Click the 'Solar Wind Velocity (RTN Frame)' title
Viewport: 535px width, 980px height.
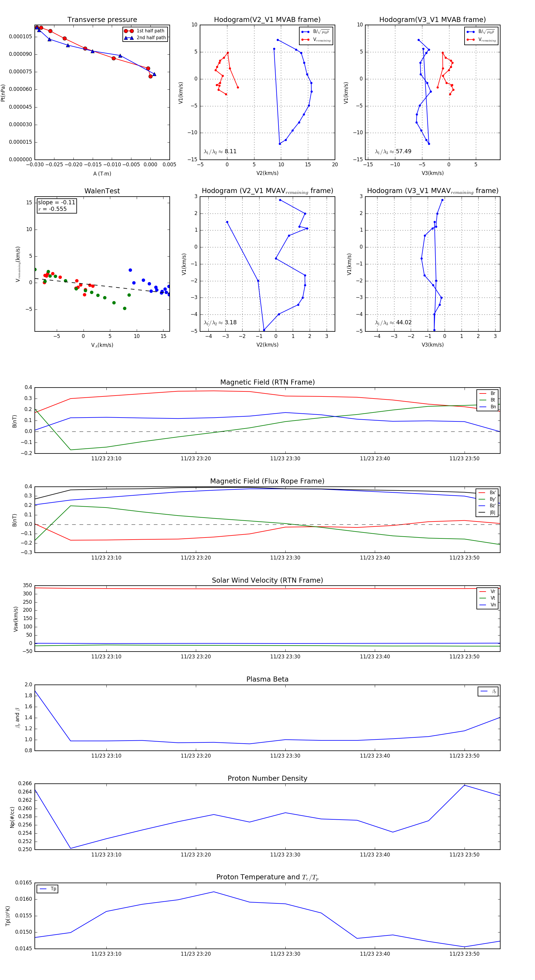pos(267,580)
